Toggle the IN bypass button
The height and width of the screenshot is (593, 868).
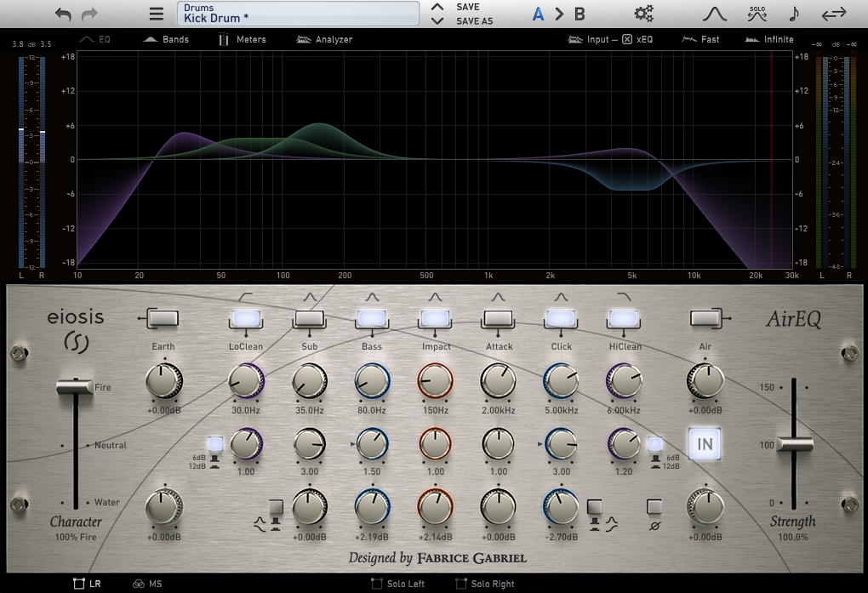pos(705,444)
